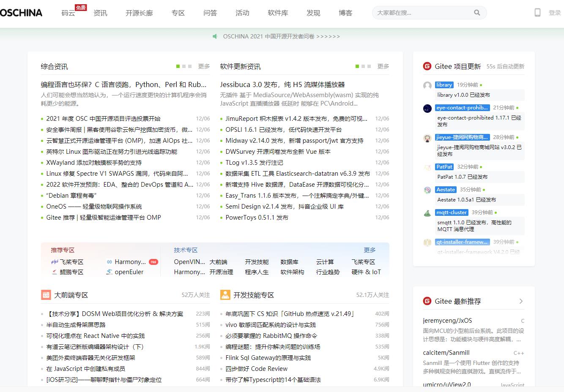Open the mobile phone icon in header
564x392 pixels.
[537, 13]
